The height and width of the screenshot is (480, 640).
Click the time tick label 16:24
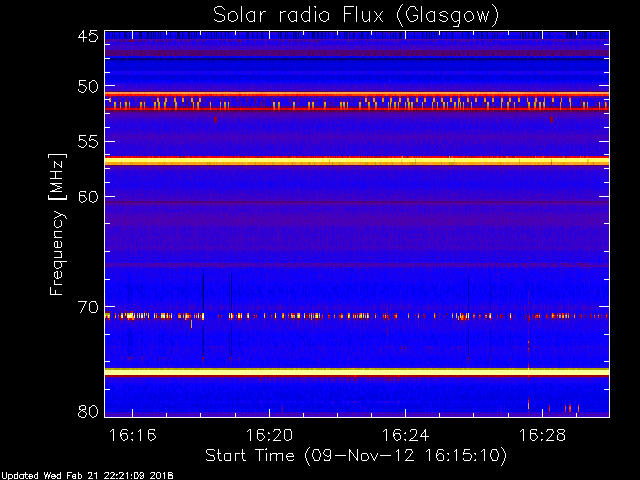(405, 435)
